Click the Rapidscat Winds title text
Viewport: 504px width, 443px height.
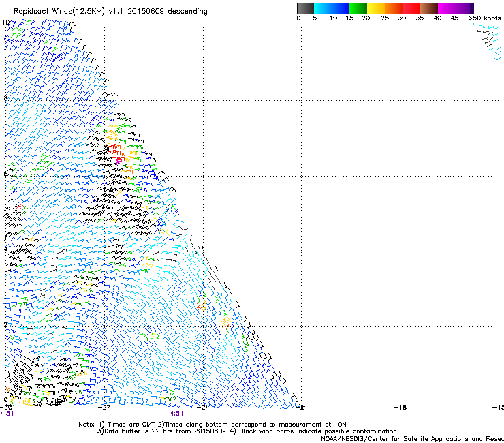pyautogui.click(x=110, y=12)
